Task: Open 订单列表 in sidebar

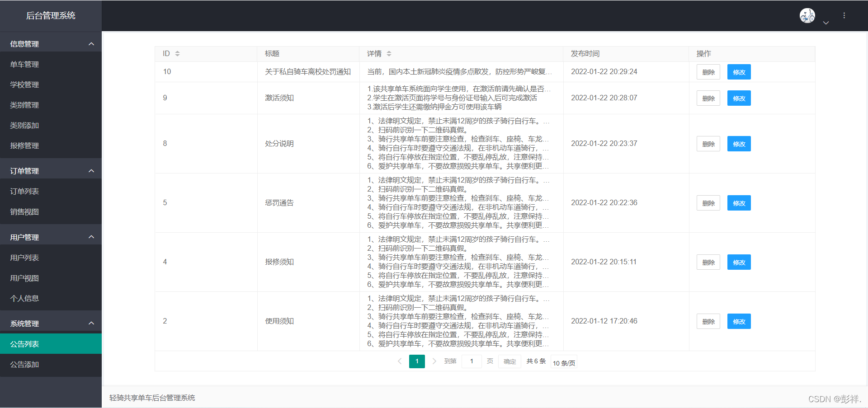Action: [x=51, y=191]
